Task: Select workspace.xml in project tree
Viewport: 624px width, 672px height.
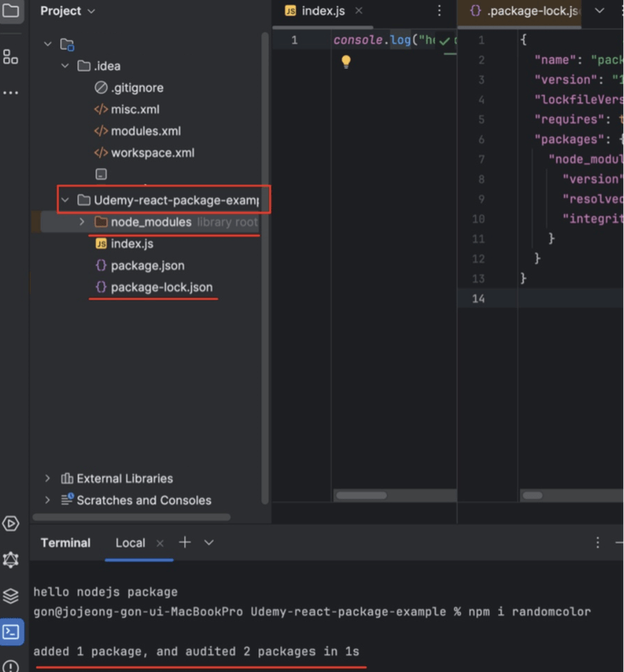Action: [153, 153]
